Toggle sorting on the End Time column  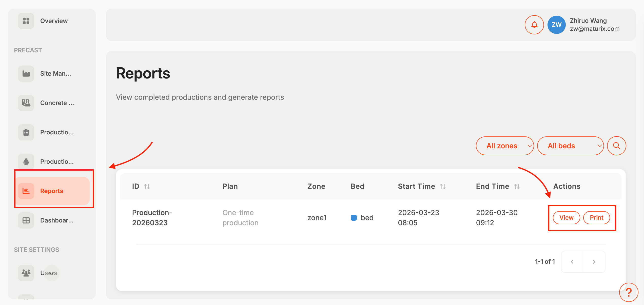tap(517, 186)
